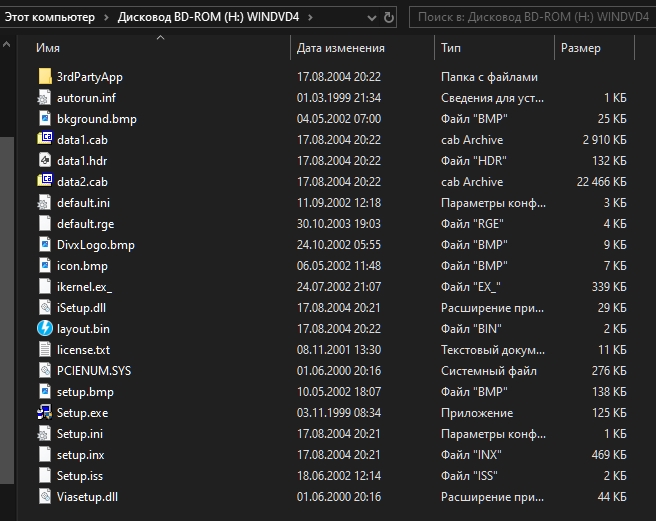This screenshot has height=521, width=656.
Task: Click the type Системный файл
Action: coord(489,370)
